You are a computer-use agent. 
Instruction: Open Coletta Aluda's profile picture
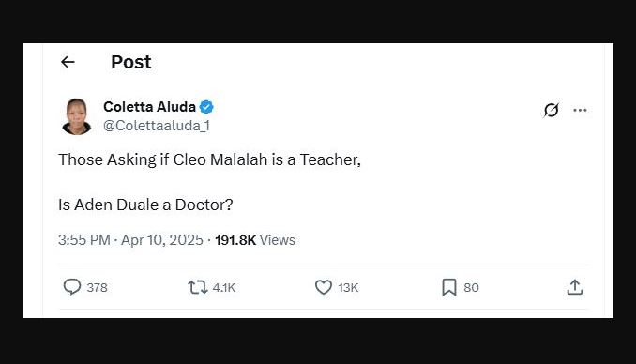(x=77, y=116)
